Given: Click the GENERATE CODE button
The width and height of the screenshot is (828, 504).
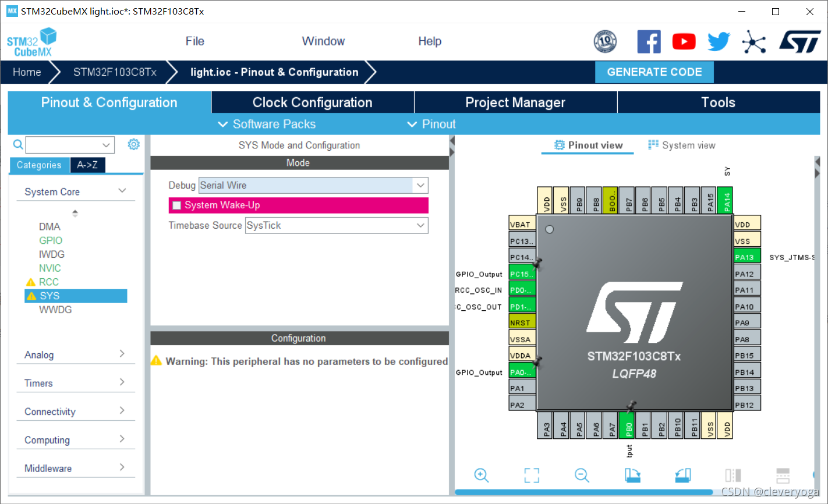Looking at the screenshot, I should [654, 72].
